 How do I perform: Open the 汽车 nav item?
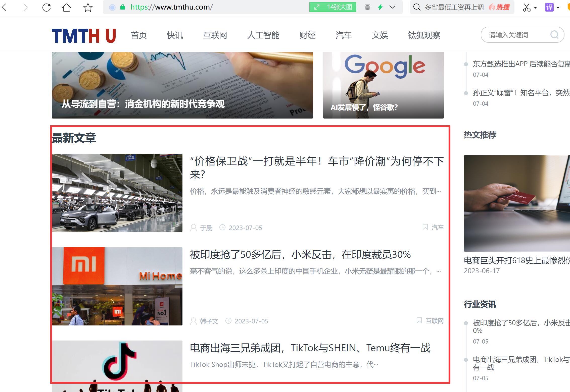click(344, 35)
